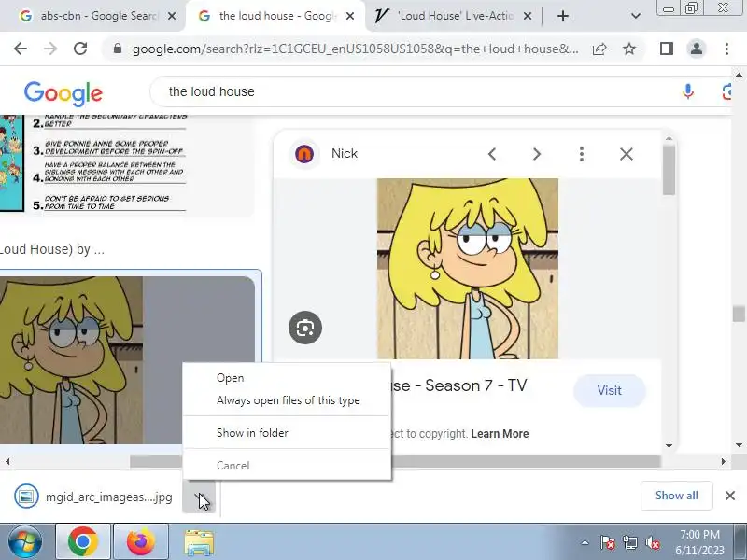Click the Action Center flag tray icon
Viewport: 747px width, 560px height.
607,542
